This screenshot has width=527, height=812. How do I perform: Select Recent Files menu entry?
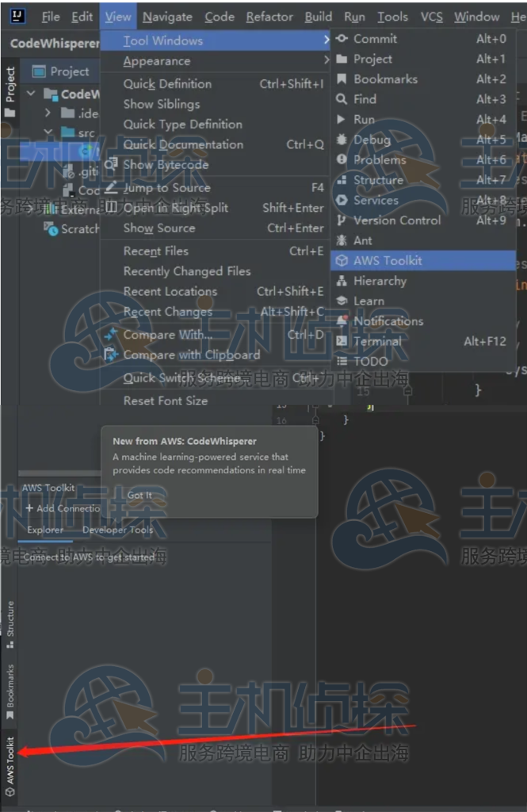(215, 251)
